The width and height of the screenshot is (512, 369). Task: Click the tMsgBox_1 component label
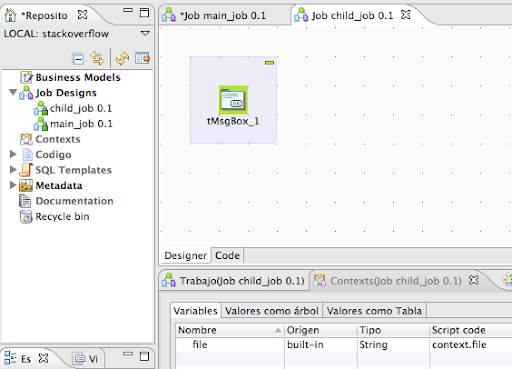tap(233, 121)
